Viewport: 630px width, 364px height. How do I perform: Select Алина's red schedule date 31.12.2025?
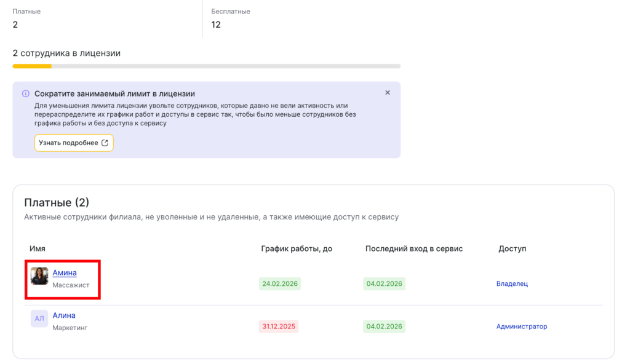tap(279, 326)
